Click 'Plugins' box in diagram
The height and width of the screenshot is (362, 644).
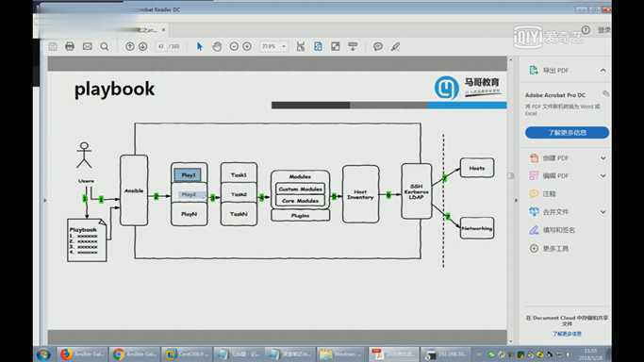[300, 216]
